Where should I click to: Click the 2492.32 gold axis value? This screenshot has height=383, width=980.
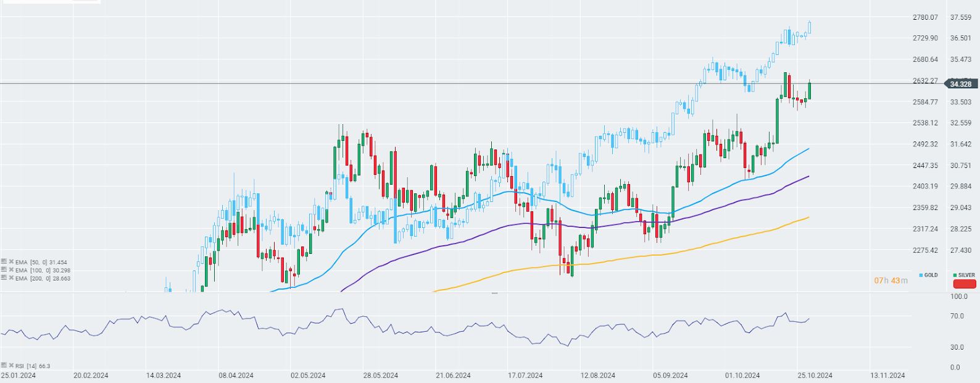point(925,144)
